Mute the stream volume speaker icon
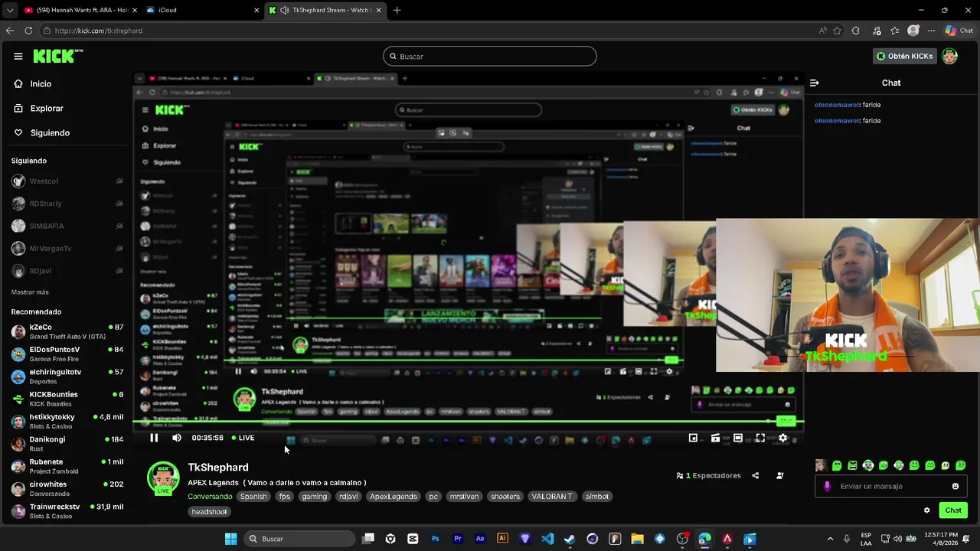The width and height of the screenshot is (980, 551). tap(177, 438)
